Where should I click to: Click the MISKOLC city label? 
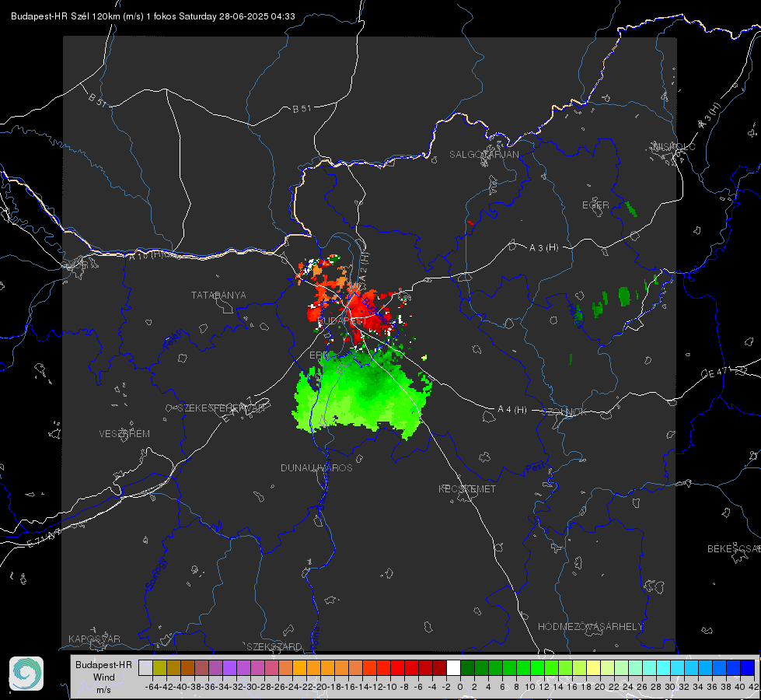pyautogui.click(x=674, y=146)
